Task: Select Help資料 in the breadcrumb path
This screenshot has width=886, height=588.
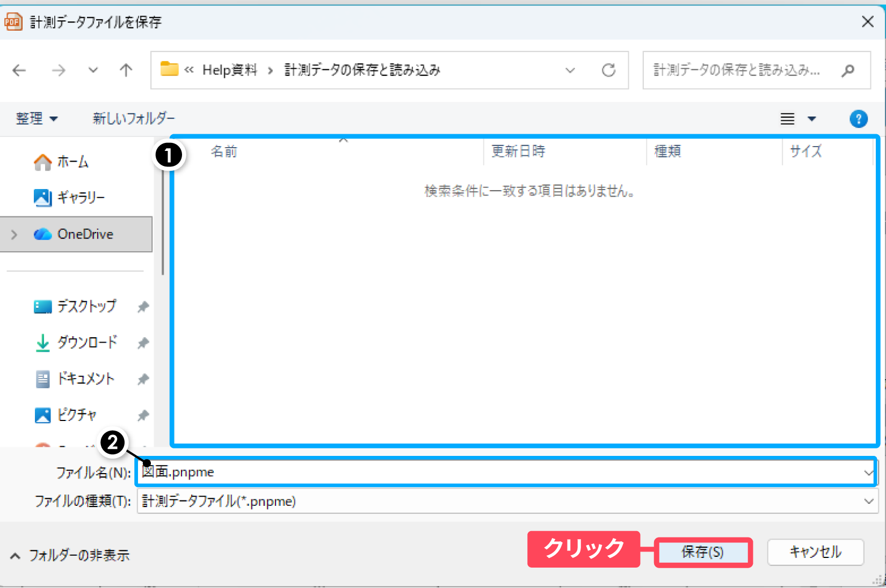Action: point(230,70)
